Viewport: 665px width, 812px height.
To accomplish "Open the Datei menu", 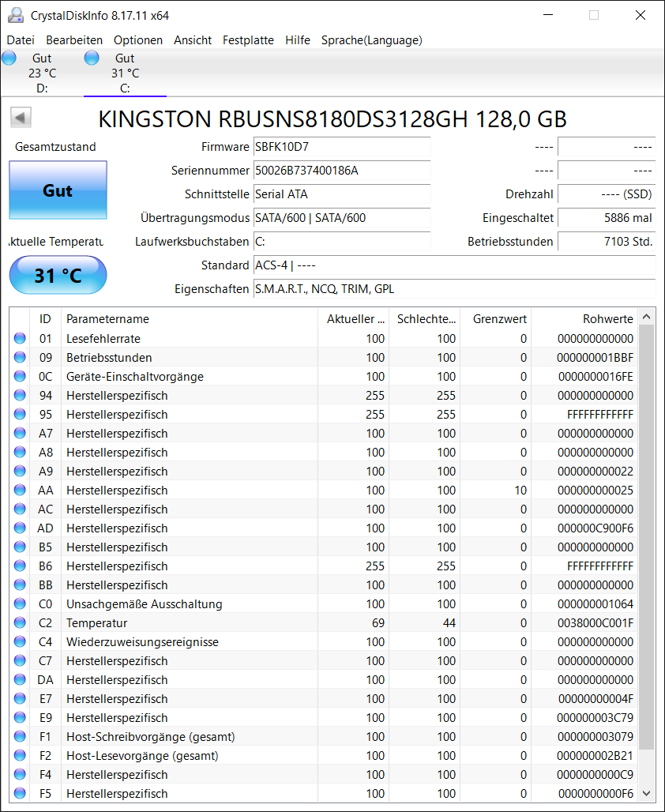I will tap(21, 39).
